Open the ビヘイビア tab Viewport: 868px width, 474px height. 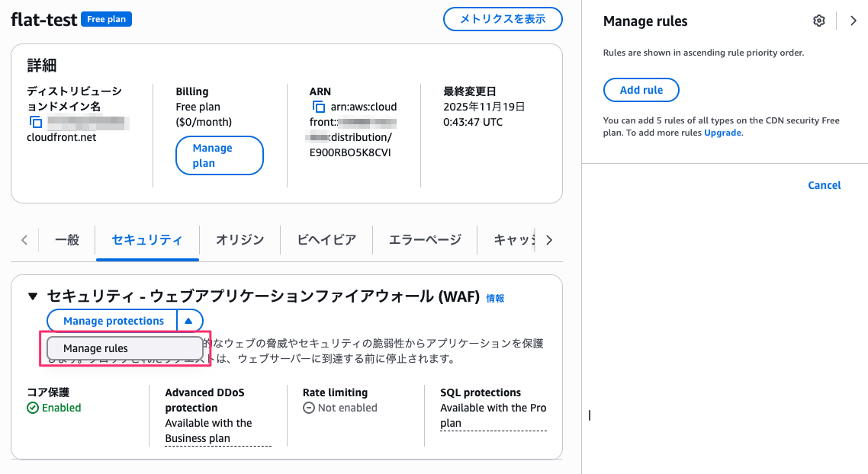click(x=326, y=240)
